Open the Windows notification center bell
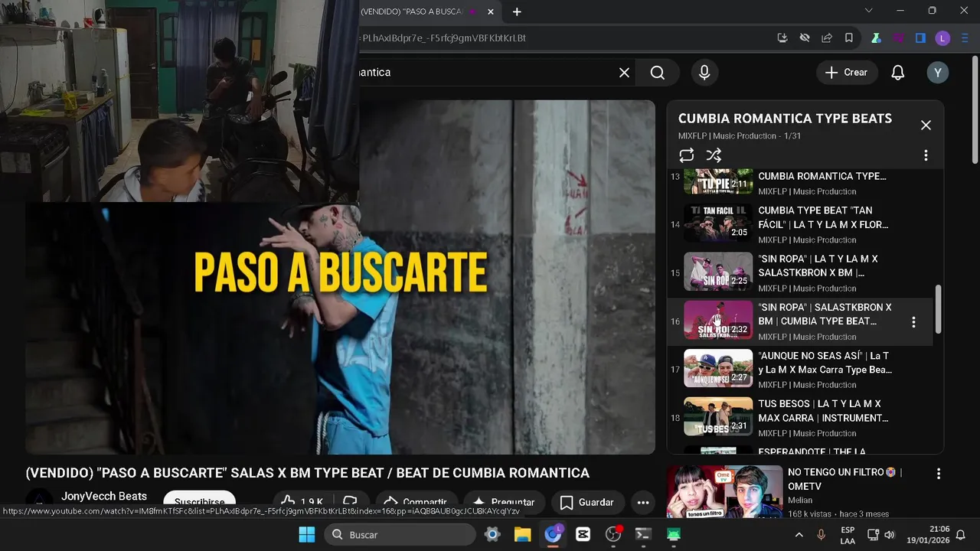Image resolution: width=980 pixels, height=551 pixels. coord(961,535)
